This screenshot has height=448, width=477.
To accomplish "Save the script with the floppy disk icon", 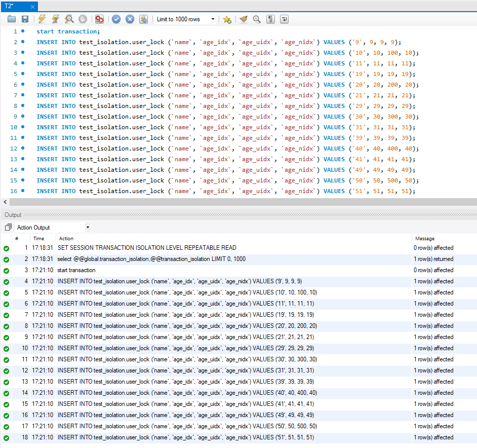I will pyautogui.click(x=25, y=19).
